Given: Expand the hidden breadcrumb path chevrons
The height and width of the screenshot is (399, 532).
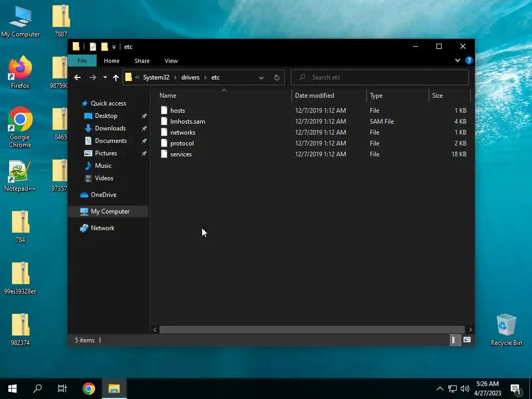Looking at the screenshot, I should [137, 77].
